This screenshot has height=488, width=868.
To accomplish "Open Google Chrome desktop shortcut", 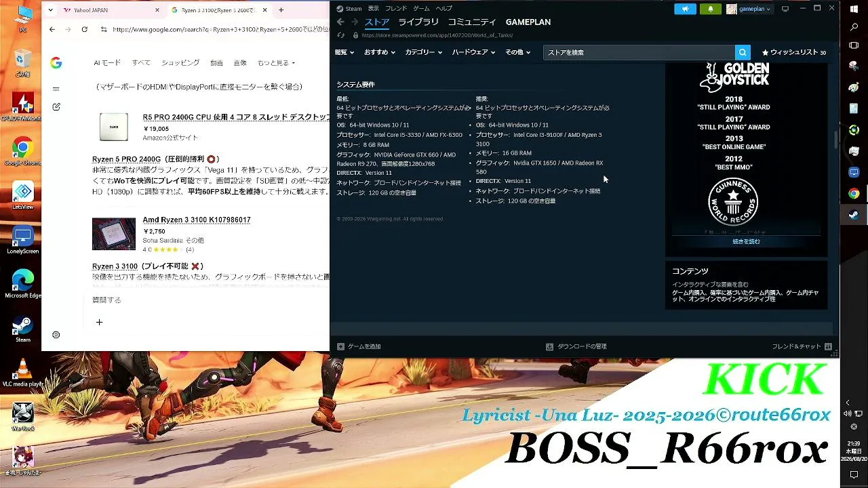I will tap(23, 151).
